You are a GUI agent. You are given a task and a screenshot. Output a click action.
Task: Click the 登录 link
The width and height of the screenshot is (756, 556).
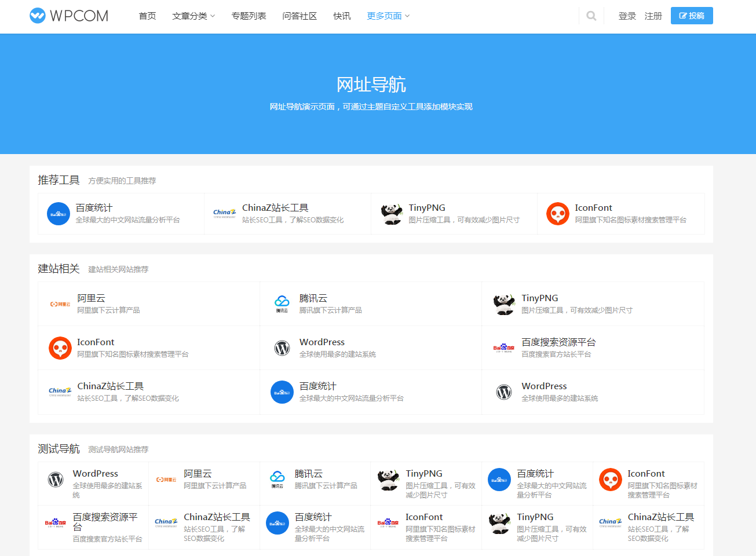pyautogui.click(x=627, y=16)
